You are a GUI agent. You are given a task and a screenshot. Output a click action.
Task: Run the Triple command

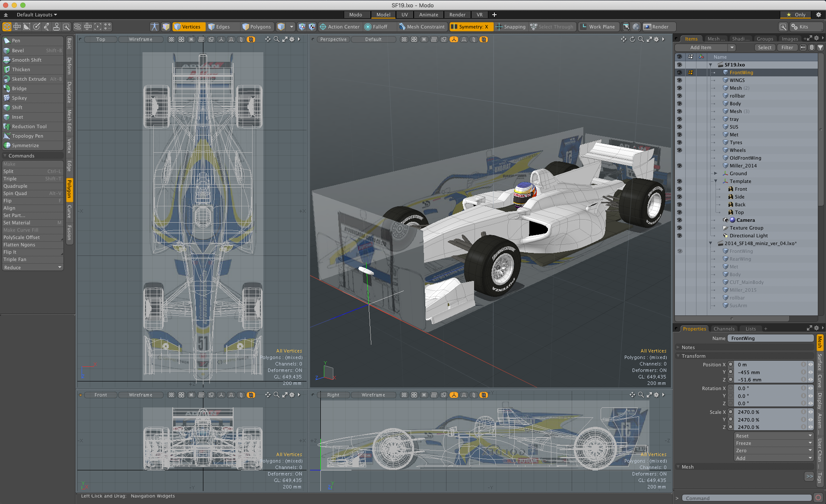(x=32, y=179)
